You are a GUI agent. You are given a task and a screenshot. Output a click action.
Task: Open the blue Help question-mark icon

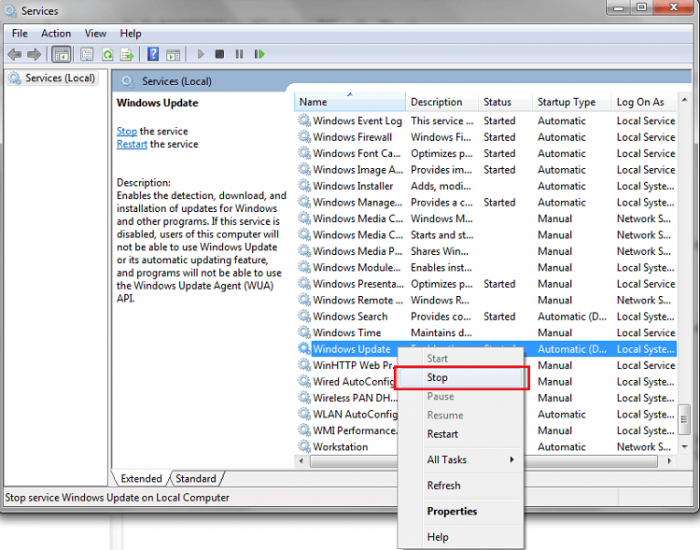[153, 54]
